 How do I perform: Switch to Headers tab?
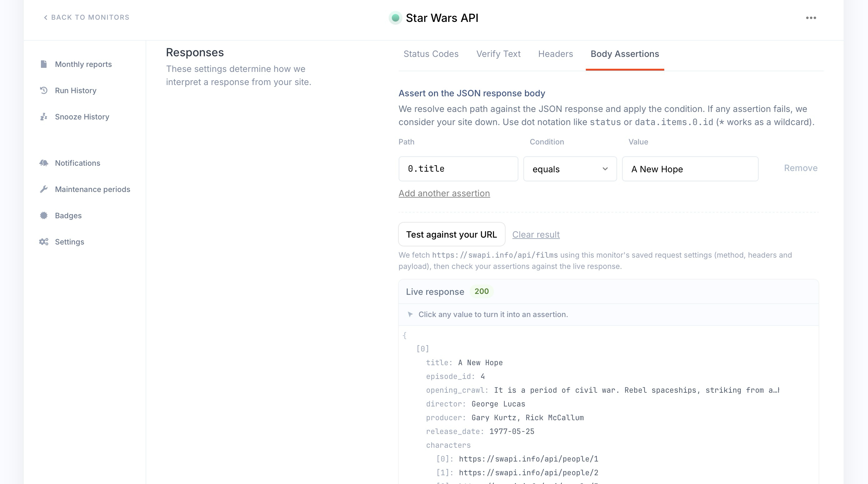point(555,54)
